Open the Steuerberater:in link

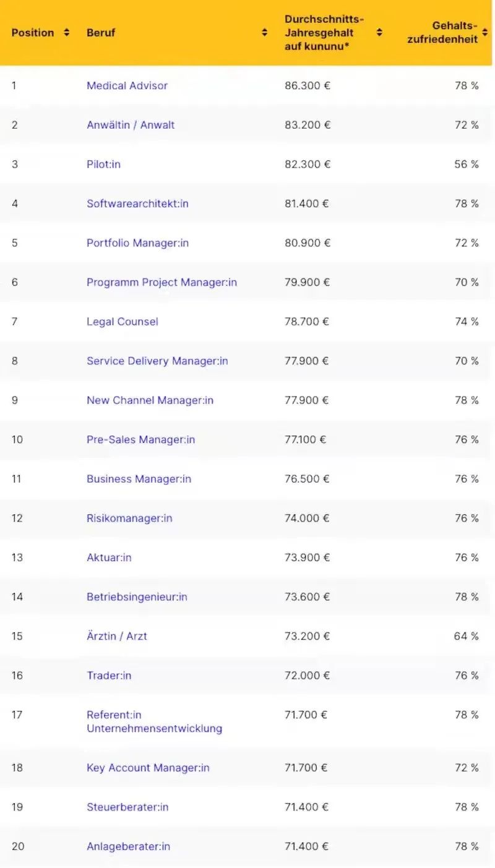127,807
